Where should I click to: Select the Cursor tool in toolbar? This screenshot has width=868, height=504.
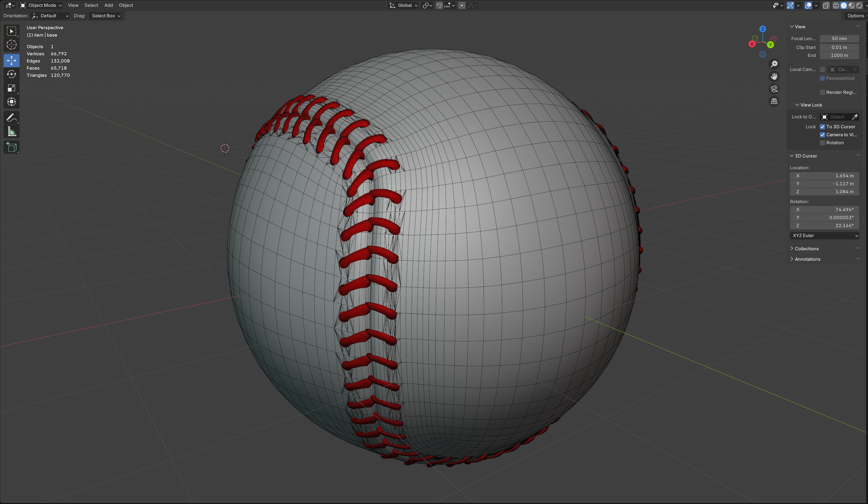point(11,45)
